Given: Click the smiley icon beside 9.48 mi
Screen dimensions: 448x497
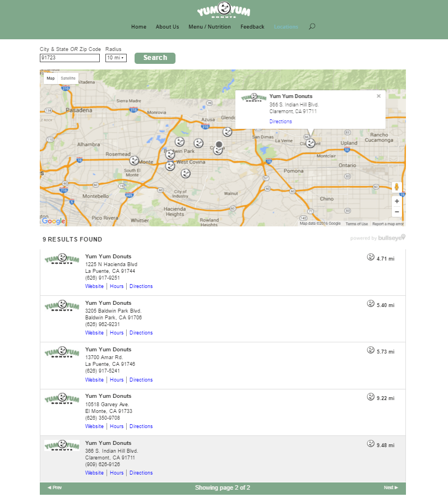Looking at the screenshot, I should pyautogui.click(x=371, y=443).
